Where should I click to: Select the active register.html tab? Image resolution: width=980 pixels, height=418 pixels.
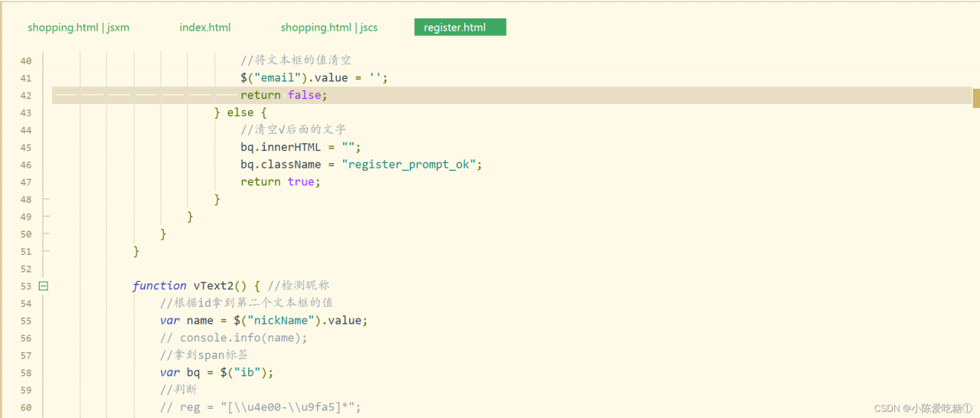click(460, 28)
